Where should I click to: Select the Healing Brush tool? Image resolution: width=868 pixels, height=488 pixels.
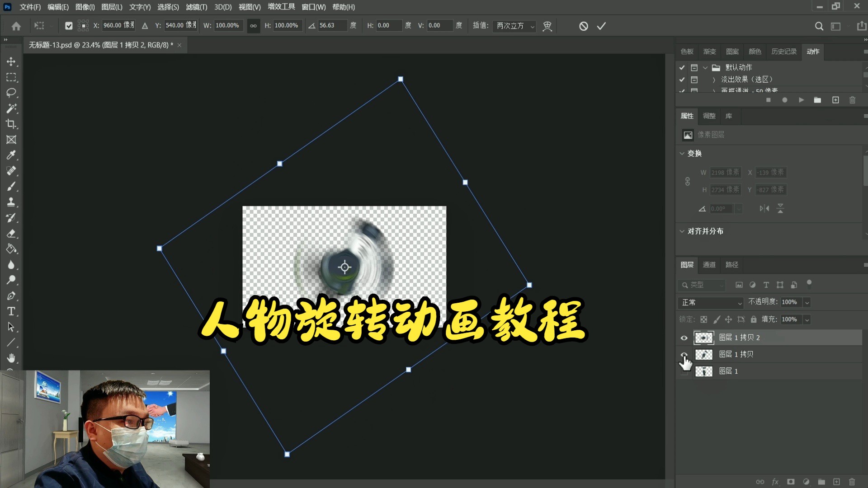[x=11, y=171]
